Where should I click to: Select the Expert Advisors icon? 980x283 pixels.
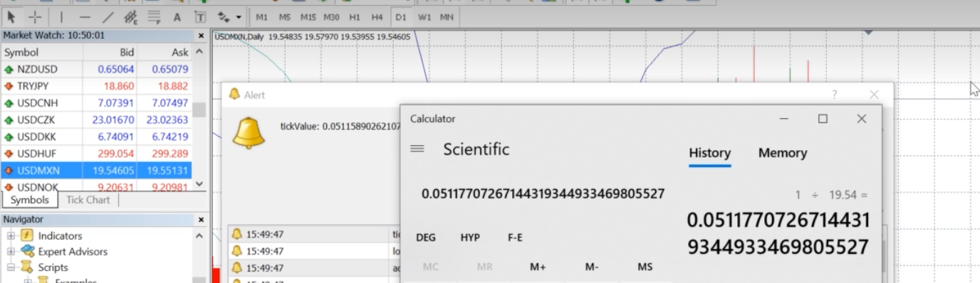27,251
